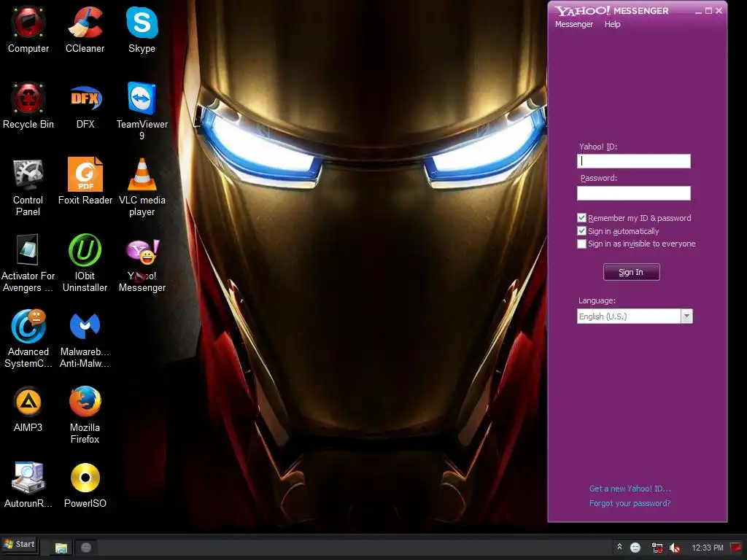Click the face icon in system tray
This screenshot has height=560, width=747.
point(635,548)
